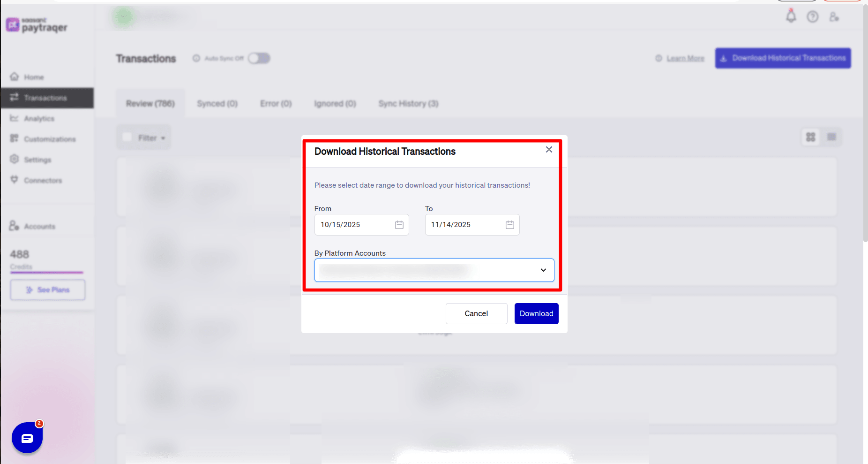The height and width of the screenshot is (464, 868).
Task: Close the Download Historical Transactions dialog
Action: 549,150
